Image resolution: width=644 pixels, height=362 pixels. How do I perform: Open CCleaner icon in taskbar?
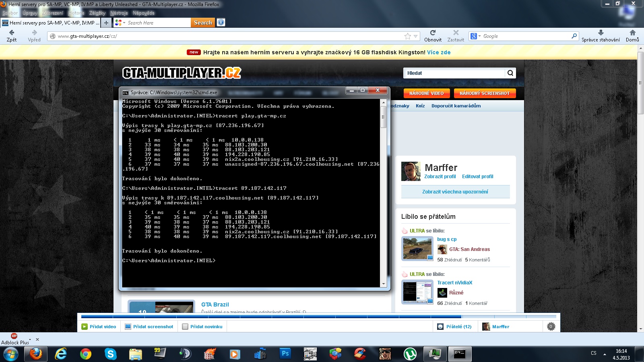pyautogui.click(x=360, y=354)
